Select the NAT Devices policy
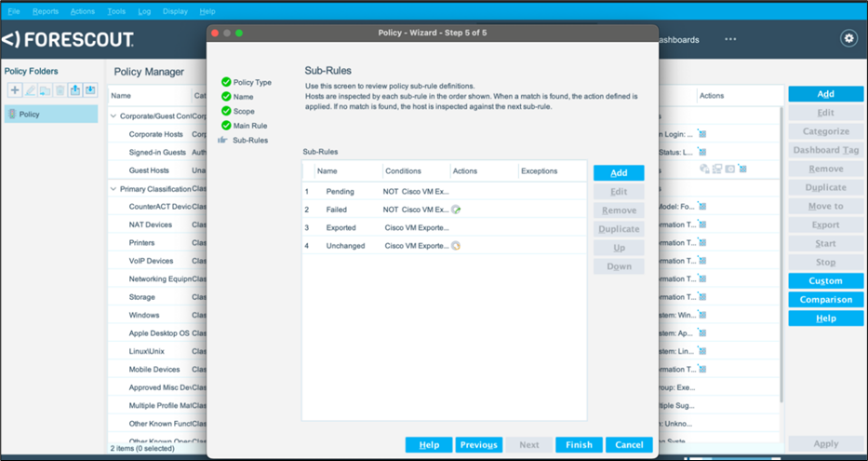 click(151, 224)
